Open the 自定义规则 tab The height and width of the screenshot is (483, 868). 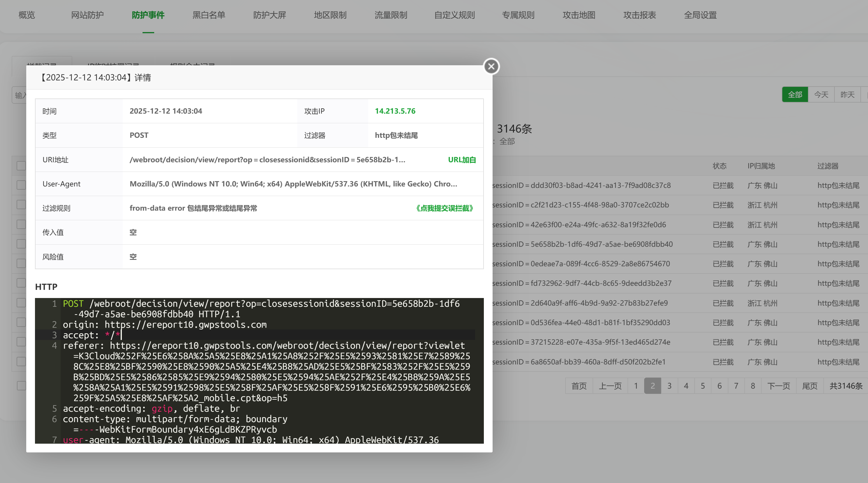click(454, 15)
